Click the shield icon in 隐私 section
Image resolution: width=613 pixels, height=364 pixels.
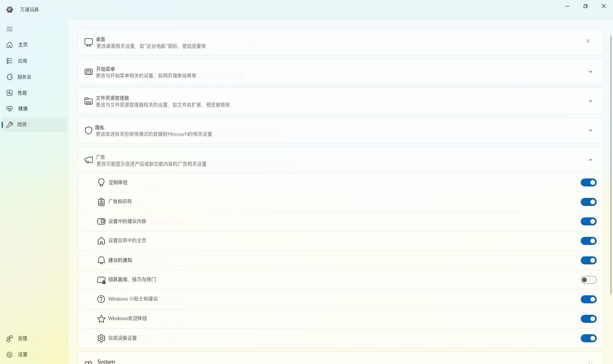pos(88,130)
